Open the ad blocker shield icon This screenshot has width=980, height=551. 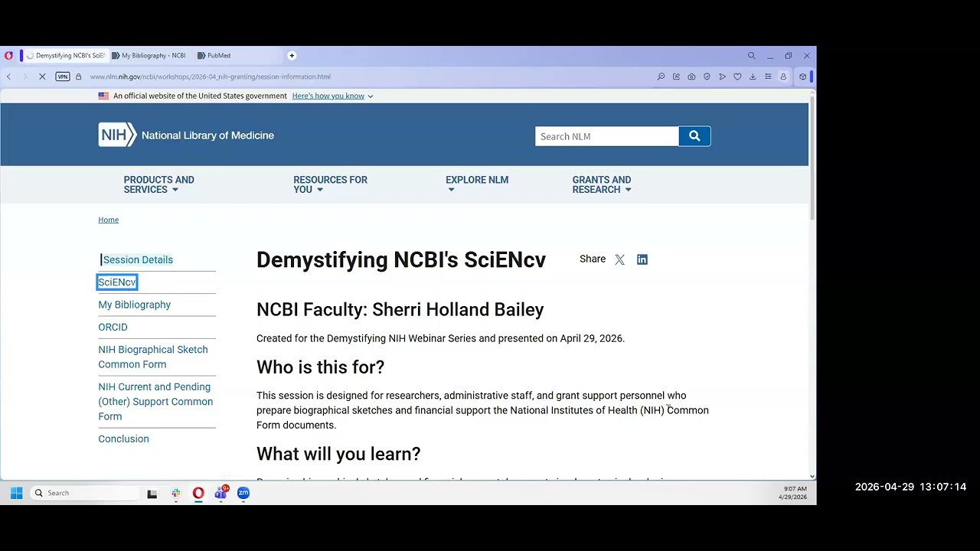click(707, 77)
